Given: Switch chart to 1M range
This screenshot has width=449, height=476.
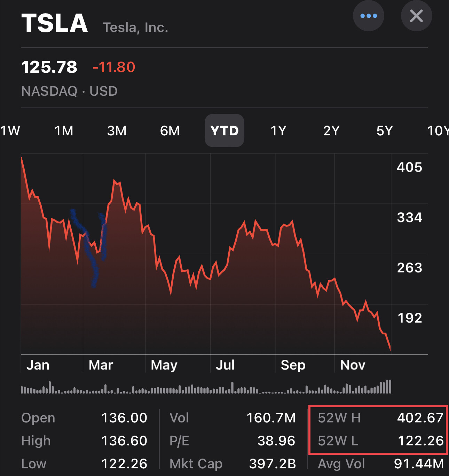Looking at the screenshot, I should 64,131.
